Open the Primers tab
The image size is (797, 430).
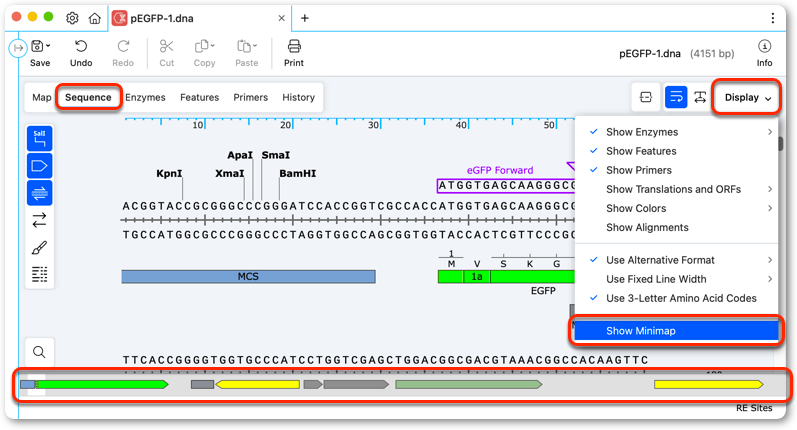click(x=251, y=97)
